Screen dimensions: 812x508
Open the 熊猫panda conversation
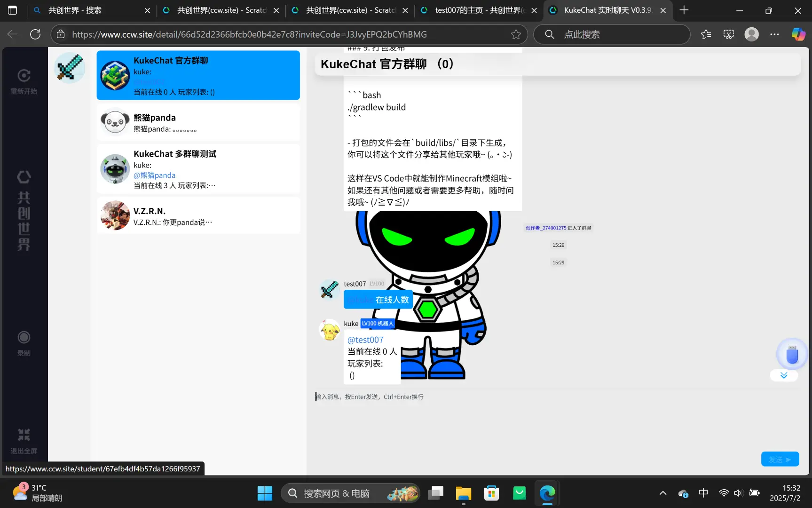[198, 122]
